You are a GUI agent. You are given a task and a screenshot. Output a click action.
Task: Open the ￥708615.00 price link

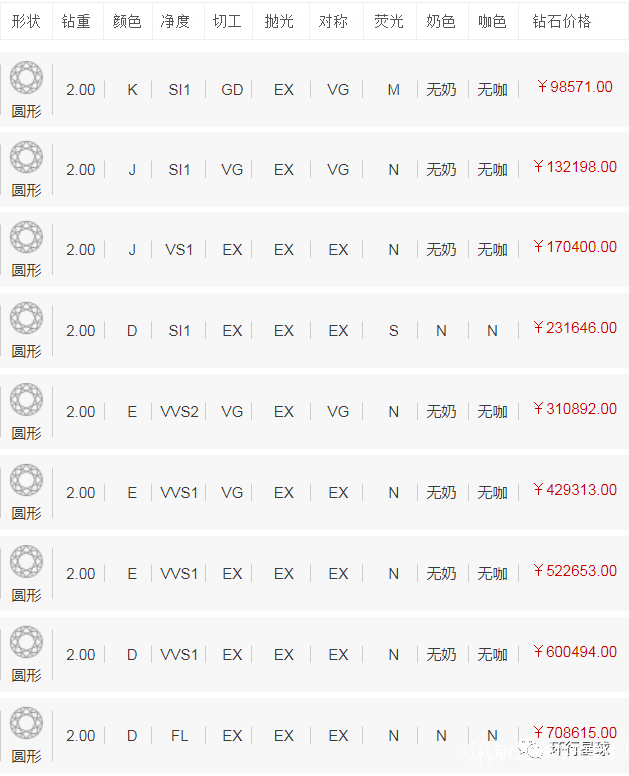(574, 733)
